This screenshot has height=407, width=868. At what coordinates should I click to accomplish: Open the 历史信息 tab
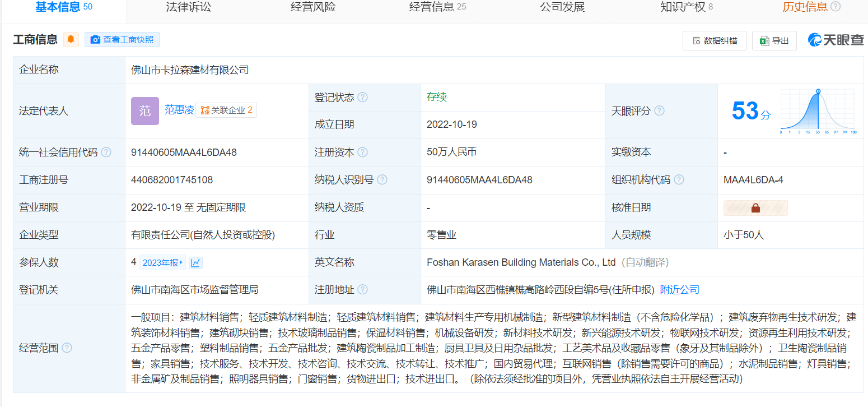coord(805,7)
